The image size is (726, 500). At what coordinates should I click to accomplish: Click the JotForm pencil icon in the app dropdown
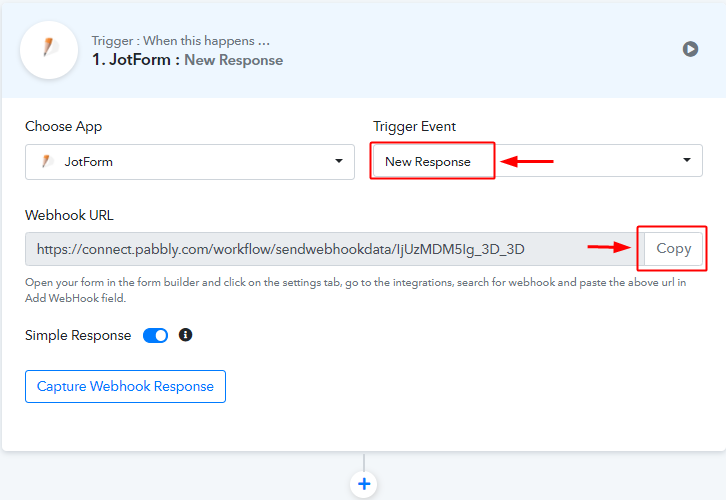pyautogui.click(x=47, y=161)
